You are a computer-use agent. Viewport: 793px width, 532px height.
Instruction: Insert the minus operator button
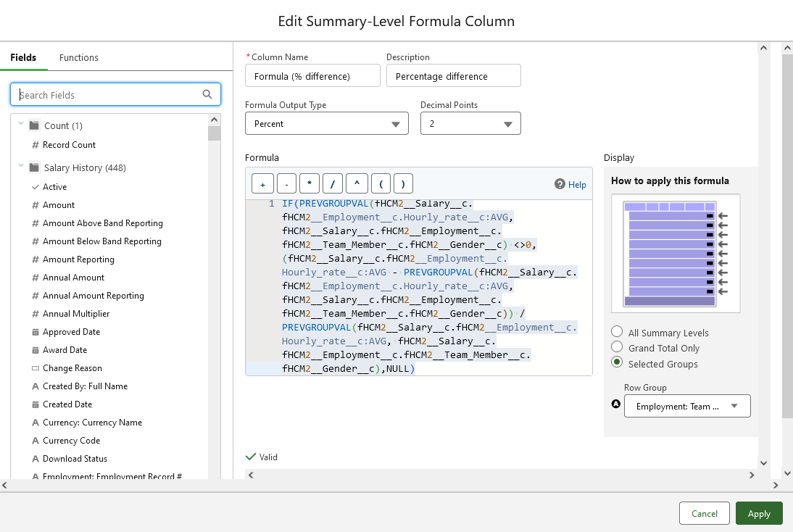tap(286, 184)
